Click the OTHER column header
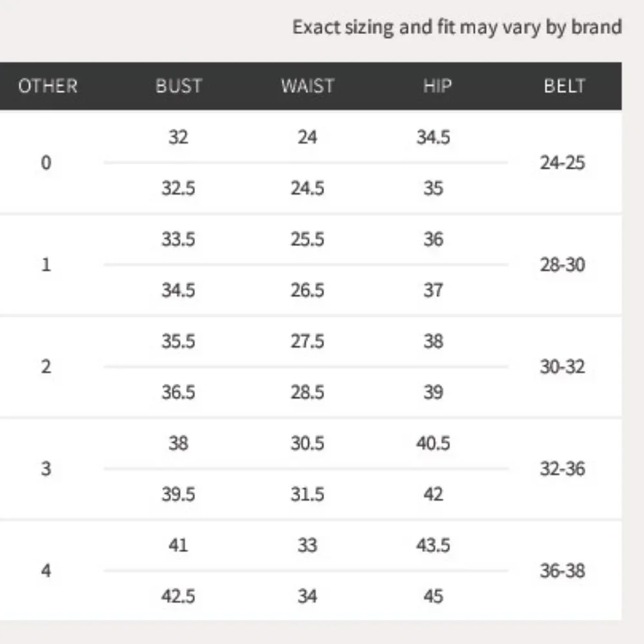The height and width of the screenshot is (644, 644). (x=48, y=86)
